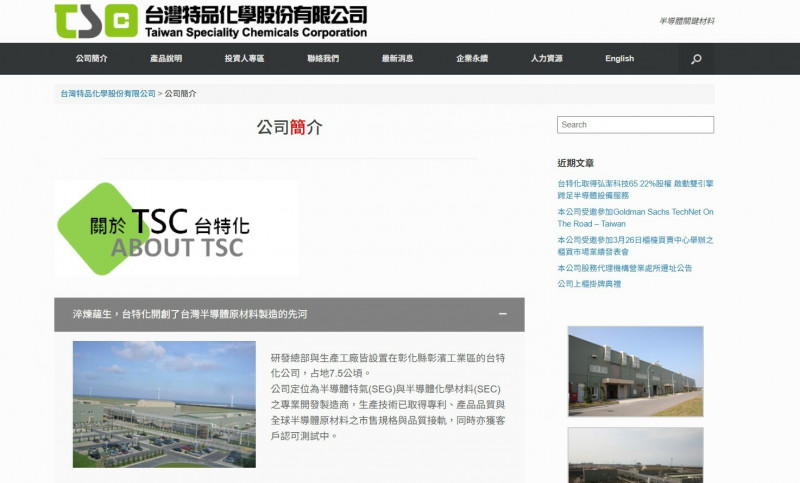Screen dimensions: 800x483
Task: Collapse the accordion section with minus icon
Action: pos(503,314)
